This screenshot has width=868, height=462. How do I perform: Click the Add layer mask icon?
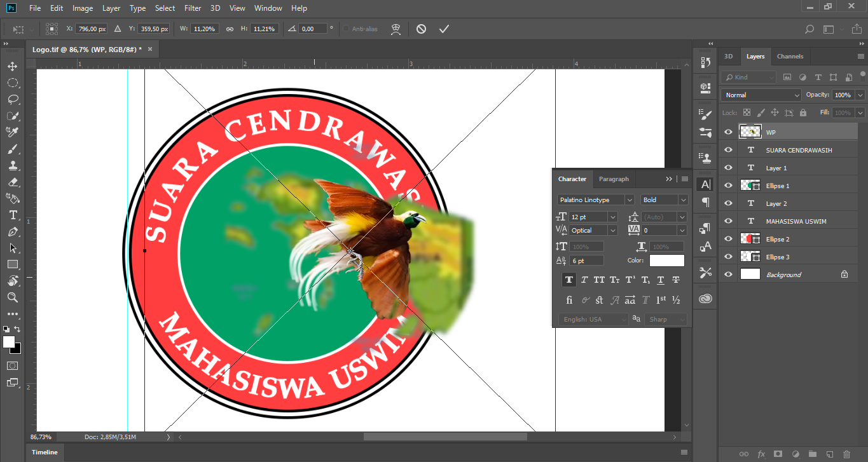tap(778, 454)
